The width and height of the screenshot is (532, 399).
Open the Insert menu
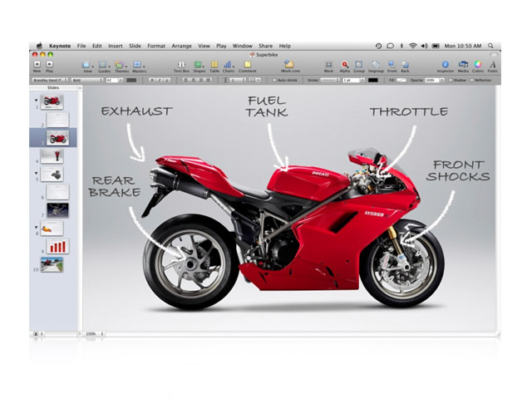coord(116,46)
